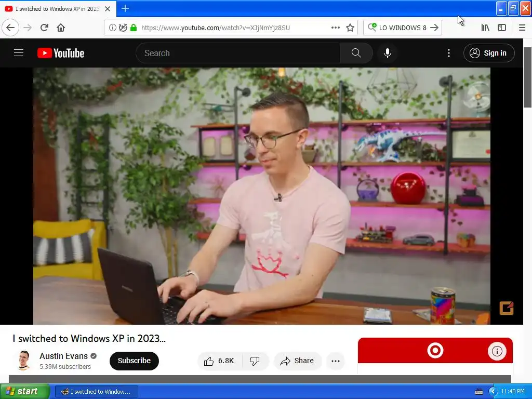The width and height of the screenshot is (532, 399).
Task: Click the search engine magnifier icon
Action: [x=372, y=27]
